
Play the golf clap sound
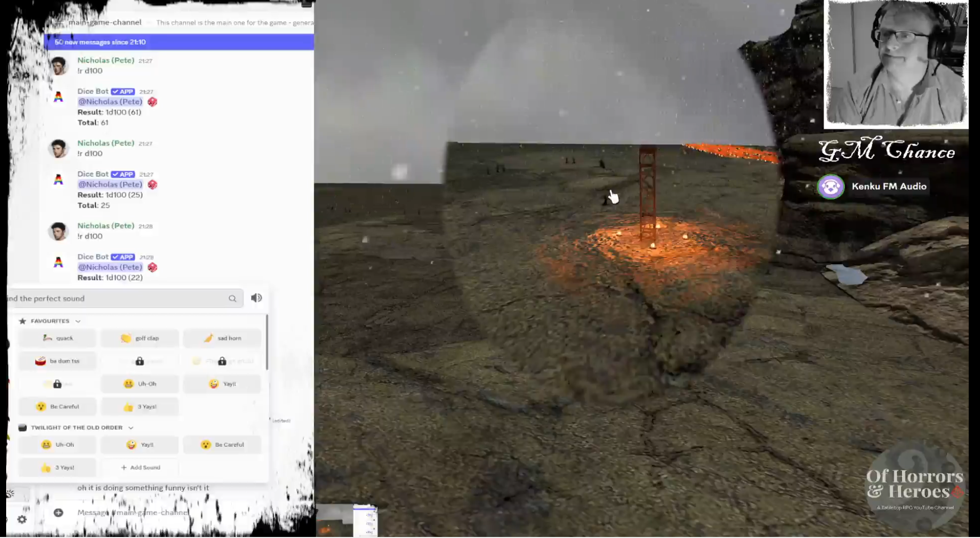[x=140, y=338]
